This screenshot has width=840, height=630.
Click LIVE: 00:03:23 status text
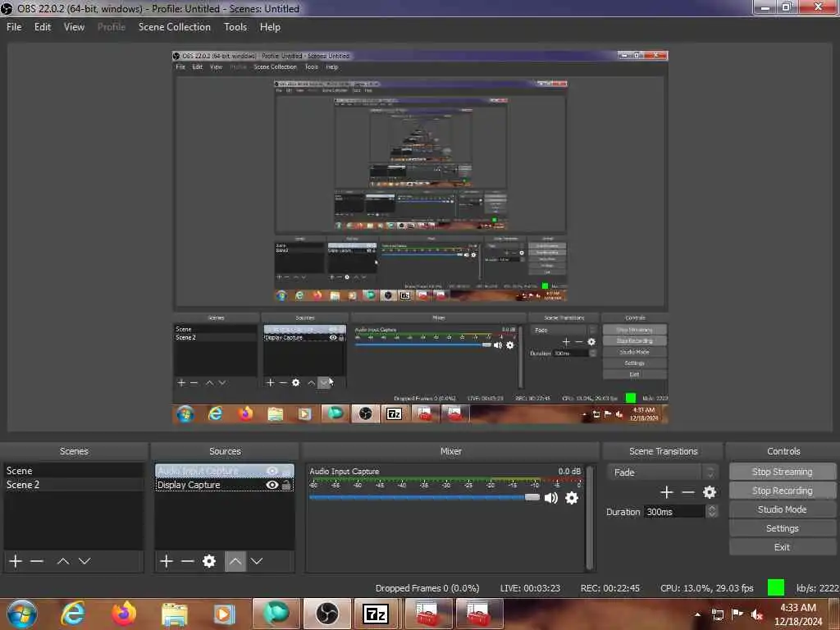tap(530, 588)
